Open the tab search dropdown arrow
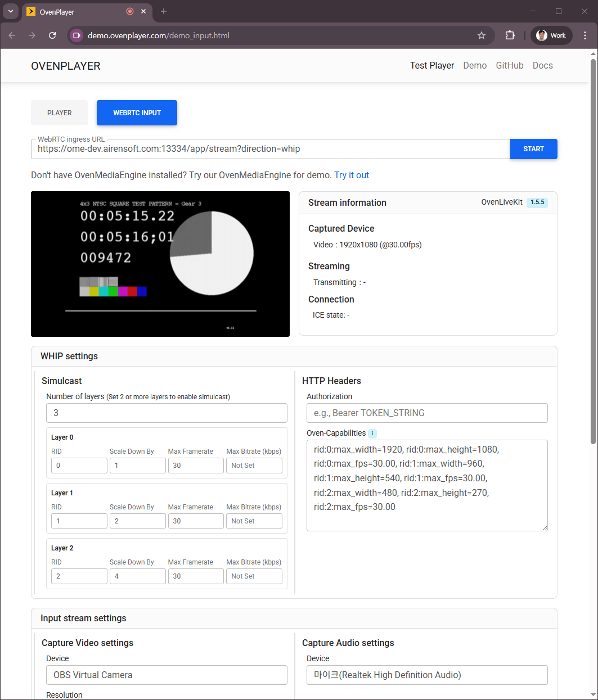 tap(10, 11)
